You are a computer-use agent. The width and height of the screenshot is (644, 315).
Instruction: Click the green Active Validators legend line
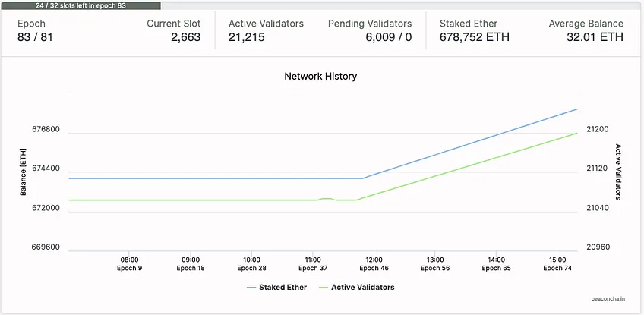pyautogui.click(x=324, y=288)
